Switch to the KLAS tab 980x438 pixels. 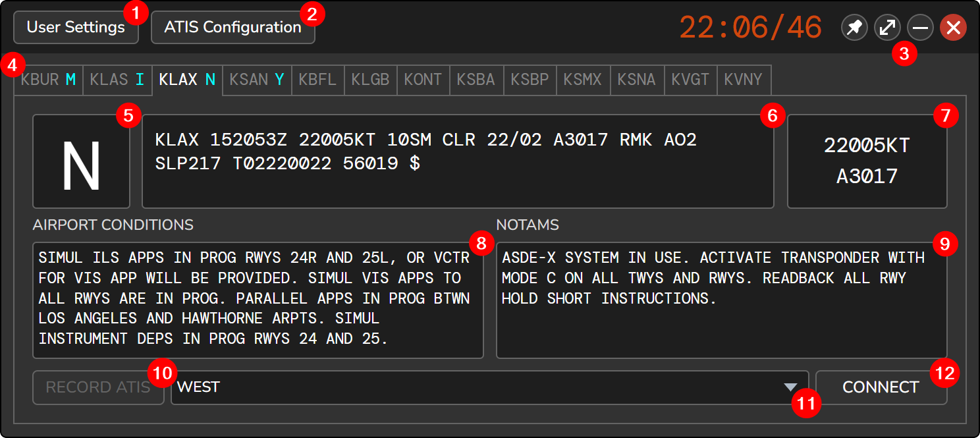click(117, 80)
